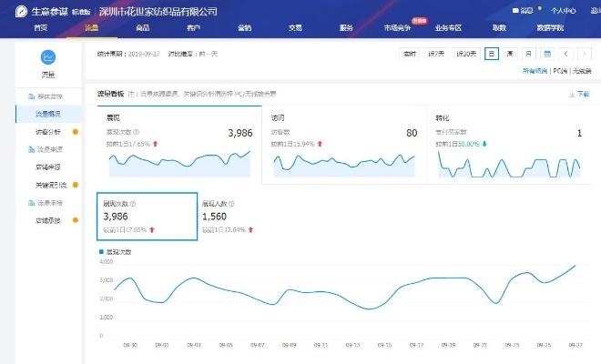Open the 个人中心 link

564,11
